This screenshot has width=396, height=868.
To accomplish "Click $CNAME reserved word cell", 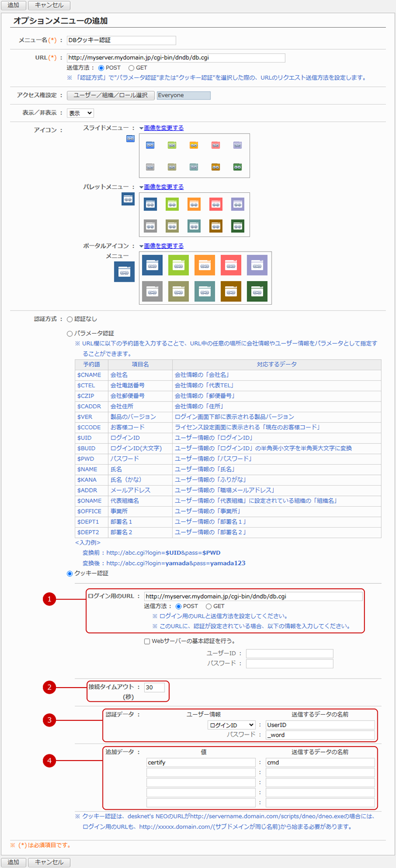I will coord(91,375).
